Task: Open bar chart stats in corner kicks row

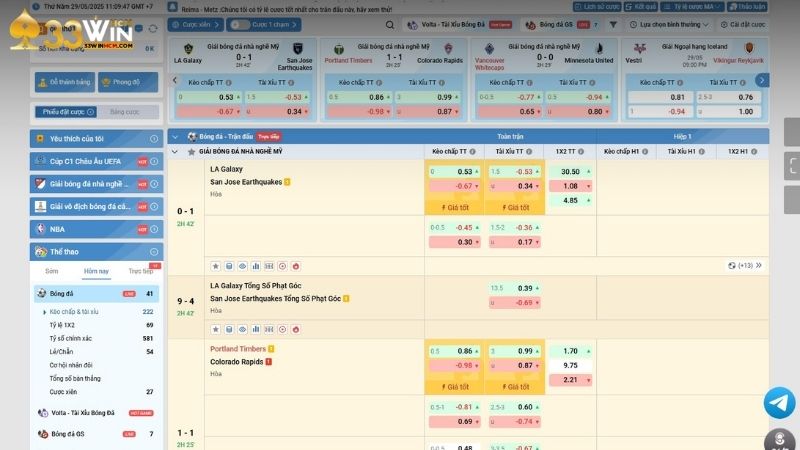Action: tap(256, 329)
